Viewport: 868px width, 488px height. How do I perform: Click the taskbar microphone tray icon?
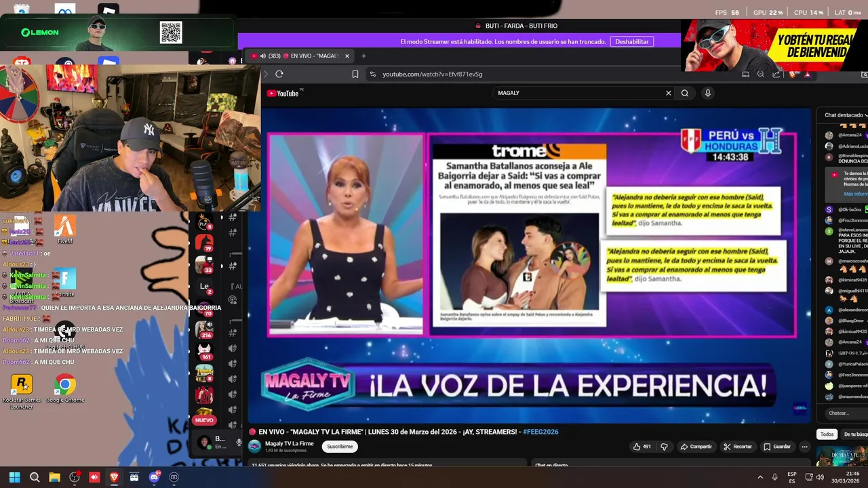pyautogui.click(x=774, y=477)
